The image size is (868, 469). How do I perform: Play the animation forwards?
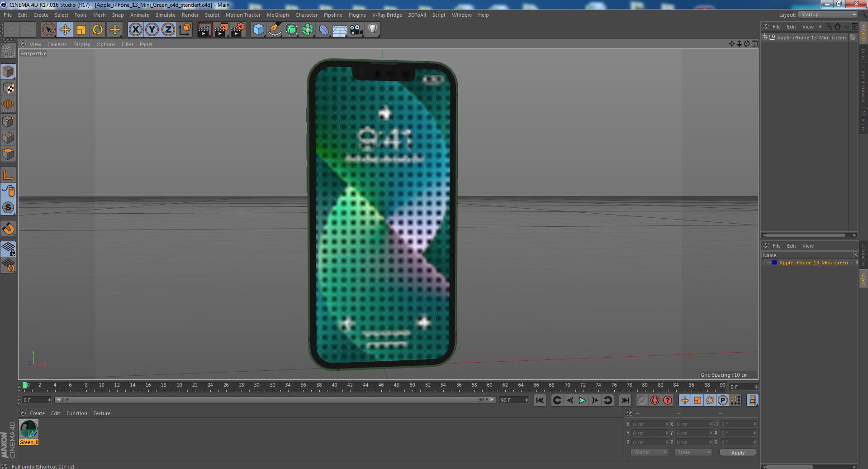point(582,400)
